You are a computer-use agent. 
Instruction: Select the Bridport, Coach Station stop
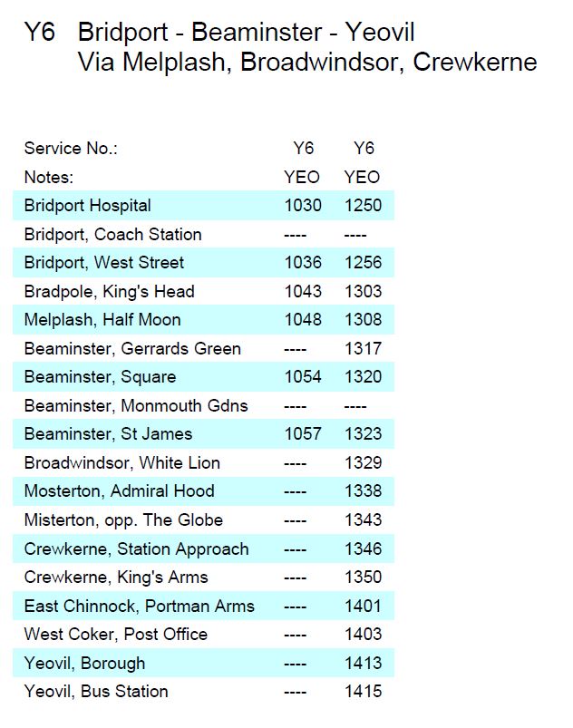[x=113, y=234]
